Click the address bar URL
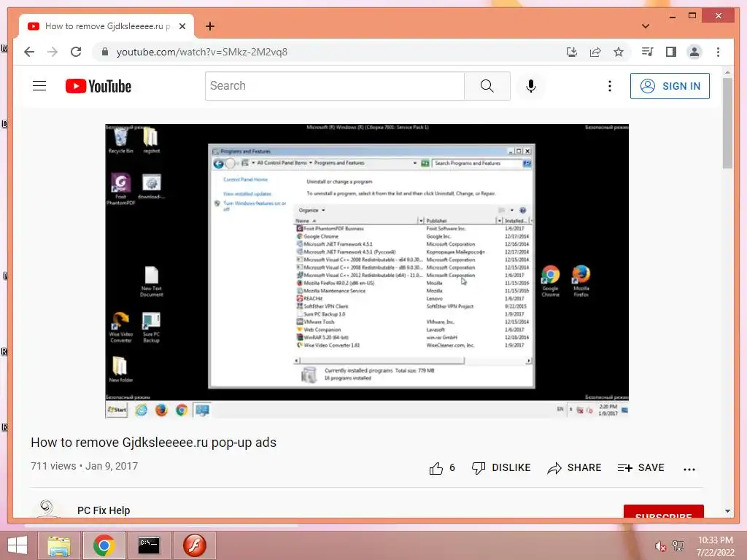 202,52
